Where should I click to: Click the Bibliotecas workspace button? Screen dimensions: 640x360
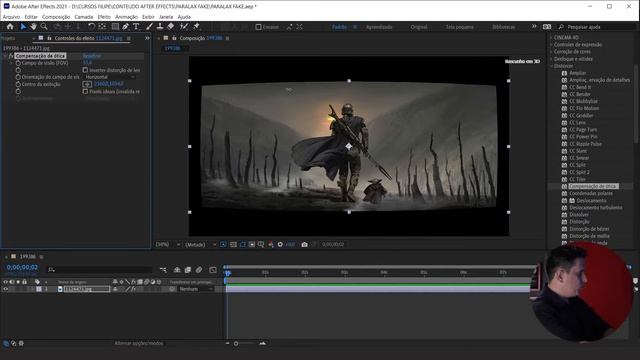pos(504,27)
